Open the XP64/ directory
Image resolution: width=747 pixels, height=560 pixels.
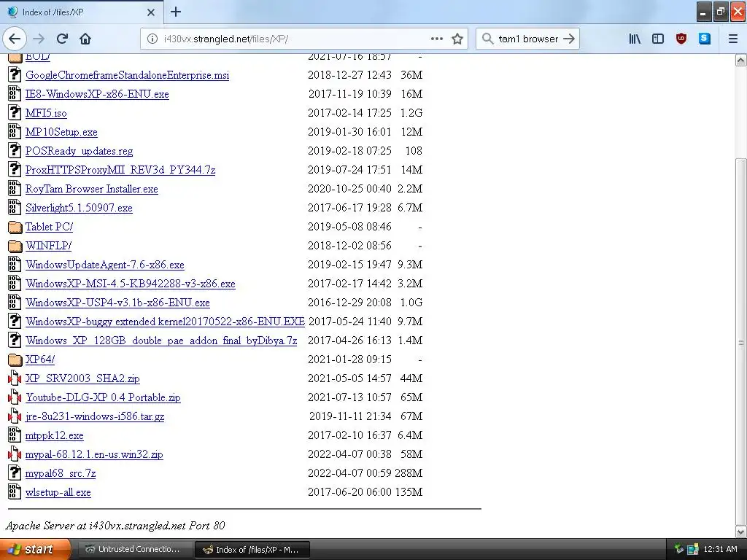[x=40, y=359]
